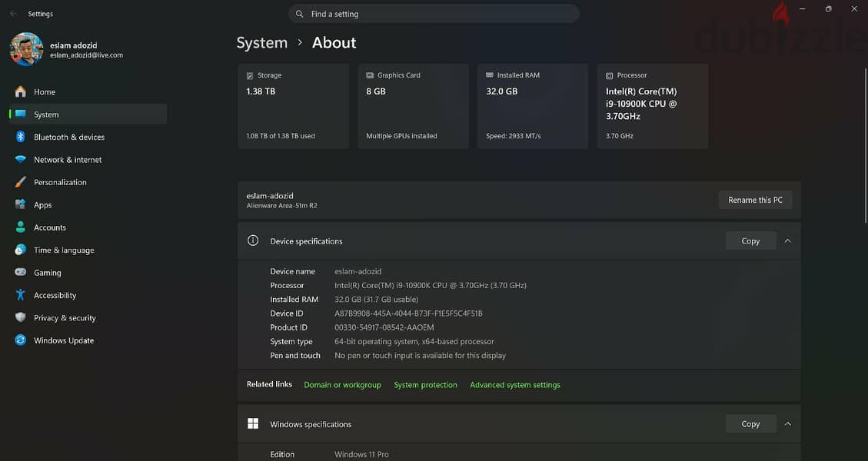Click the Find a setting box
Screen dimensions: 868x461
pyautogui.click(x=434, y=14)
